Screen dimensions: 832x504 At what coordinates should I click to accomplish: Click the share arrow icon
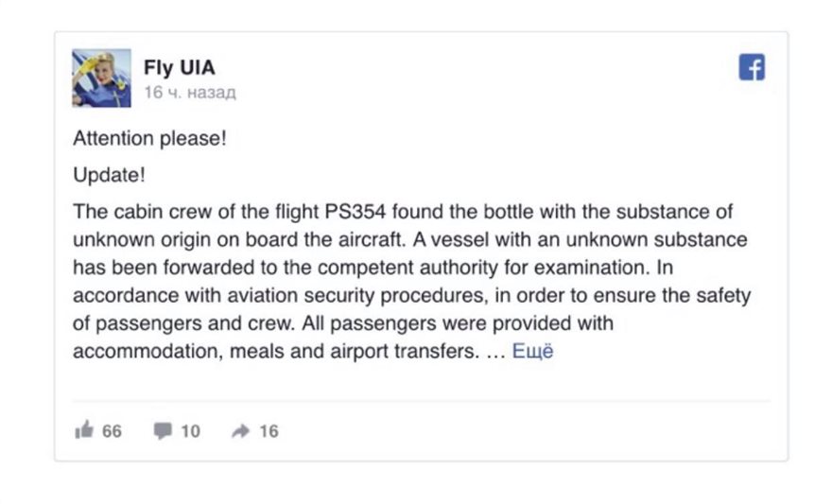click(x=240, y=431)
